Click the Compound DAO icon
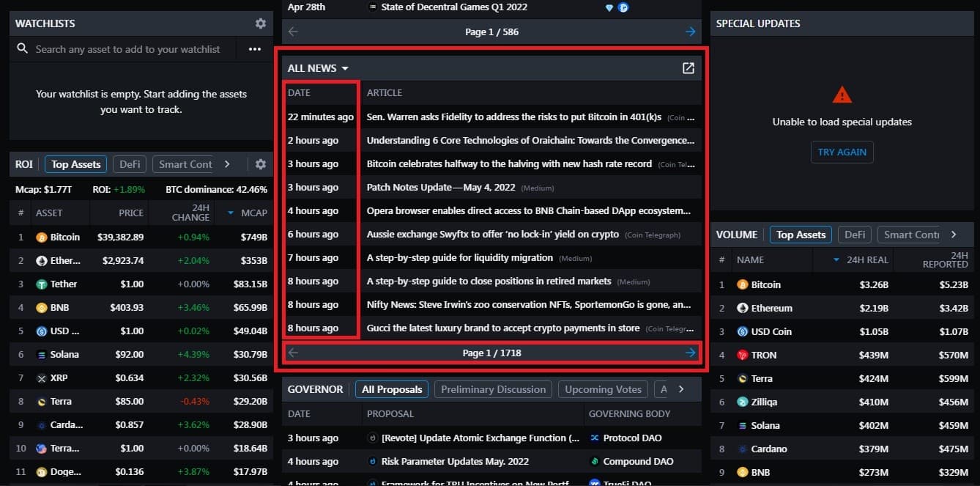This screenshot has height=486, width=980. [595, 461]
